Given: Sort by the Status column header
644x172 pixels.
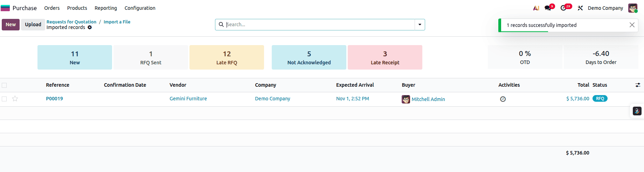Looking at the screenshot, I should [x=600, y=85].
